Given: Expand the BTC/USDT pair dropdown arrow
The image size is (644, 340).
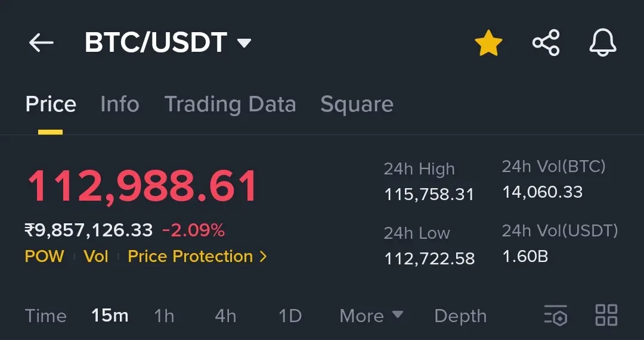Looking at the screenshot, I should [244, 43].
